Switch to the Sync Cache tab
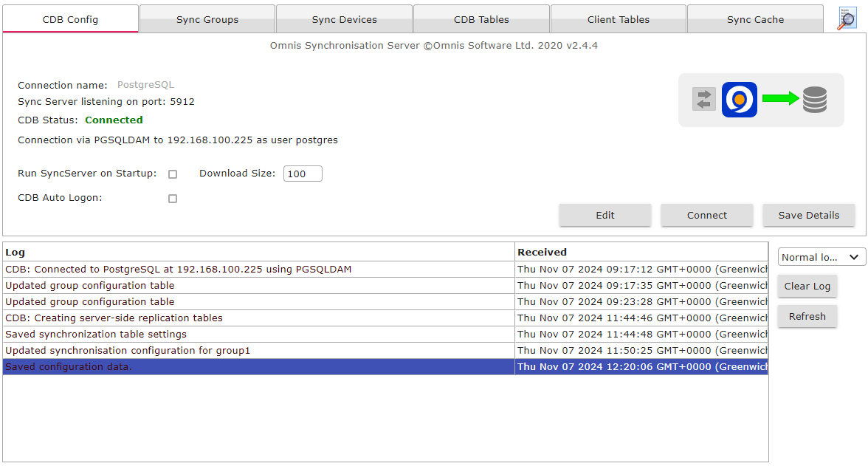 coord(756,19)
